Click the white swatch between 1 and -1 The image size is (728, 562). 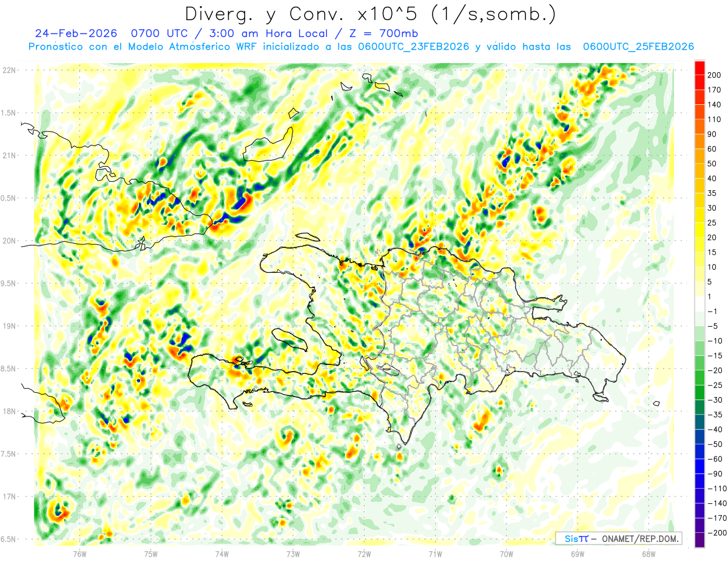[x=699, y=304]
